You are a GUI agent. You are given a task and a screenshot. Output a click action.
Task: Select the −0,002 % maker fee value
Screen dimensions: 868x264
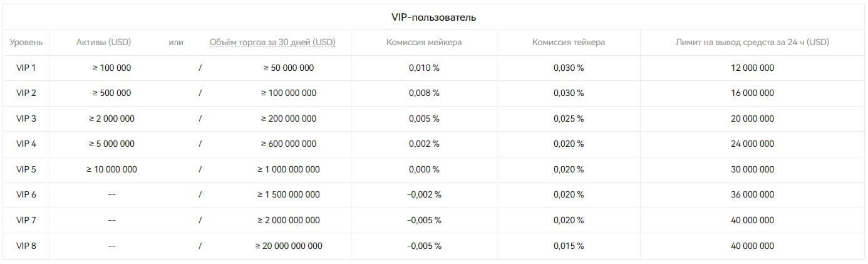click(x=424, y=194)
